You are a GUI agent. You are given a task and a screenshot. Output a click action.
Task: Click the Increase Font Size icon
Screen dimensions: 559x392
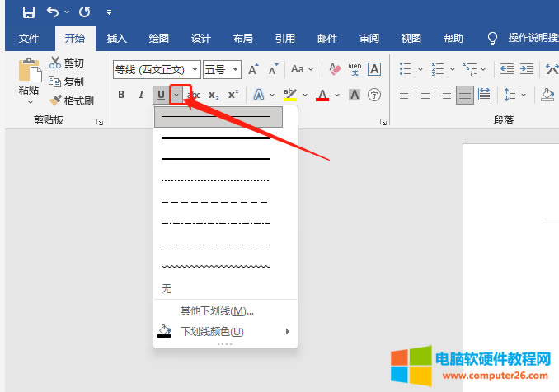(253, 69)
